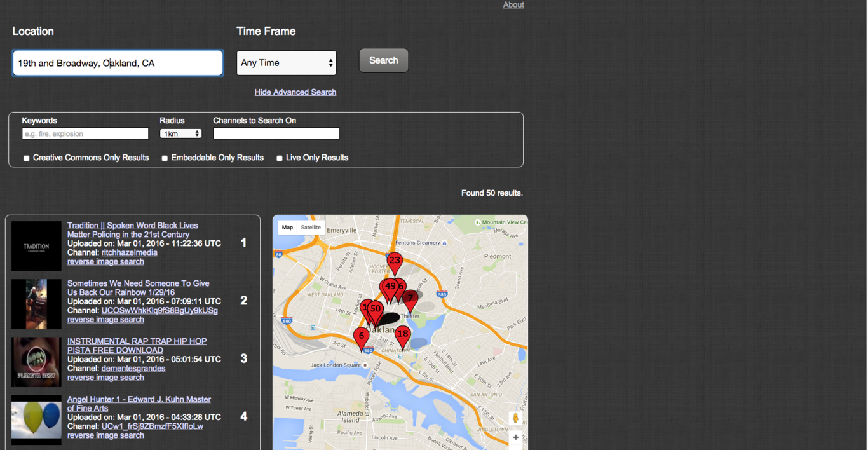Click Jack London Square label on map

coord(336,365)
